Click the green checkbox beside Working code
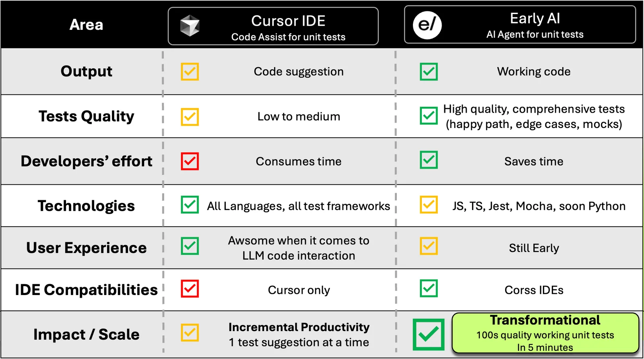 pyautogui.click(x=429, y=72)
